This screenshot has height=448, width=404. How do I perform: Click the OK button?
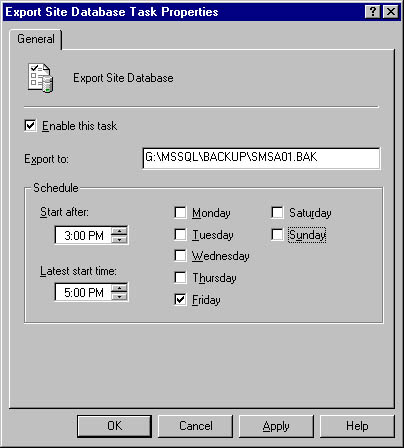point(114,426)
